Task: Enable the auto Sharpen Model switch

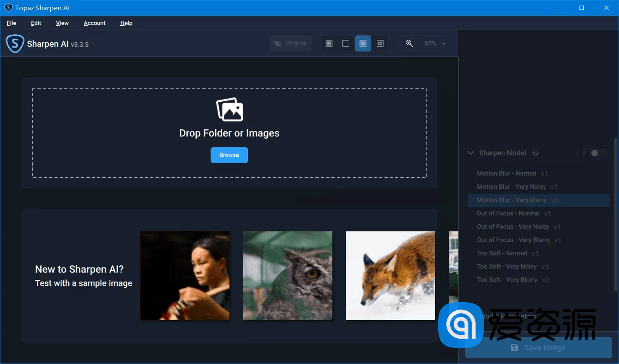Action: point(595,153)
